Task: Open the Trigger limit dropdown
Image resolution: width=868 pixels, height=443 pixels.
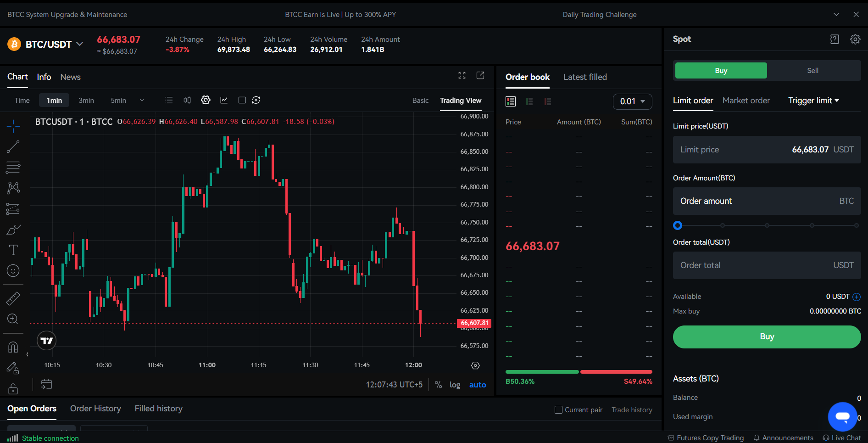Action: (813, 101)
